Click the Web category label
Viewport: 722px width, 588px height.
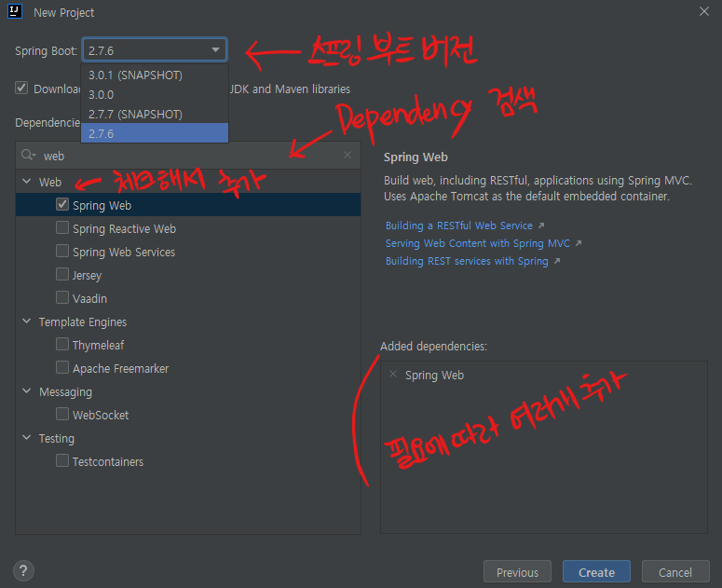click(50, 183)
